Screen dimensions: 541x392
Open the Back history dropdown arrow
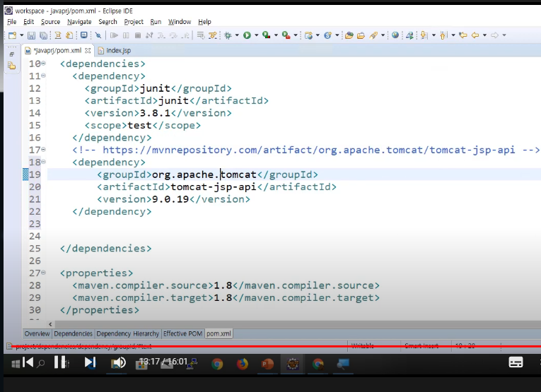point(484,35)
